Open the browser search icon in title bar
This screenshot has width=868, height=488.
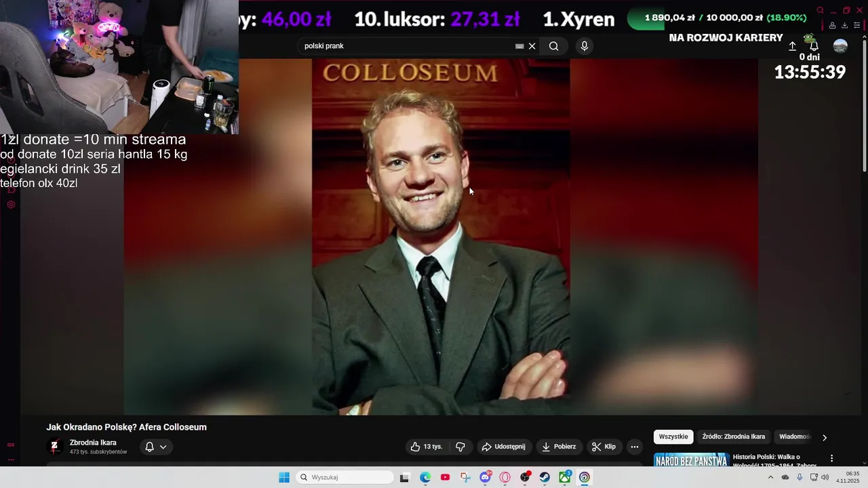[x=820, y=10]
